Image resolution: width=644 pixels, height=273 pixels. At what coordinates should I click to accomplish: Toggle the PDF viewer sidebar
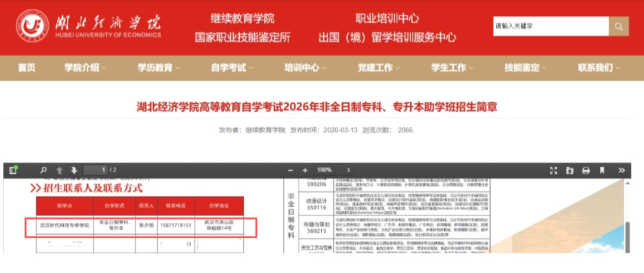pyautogui.click(x=13, y=170)
